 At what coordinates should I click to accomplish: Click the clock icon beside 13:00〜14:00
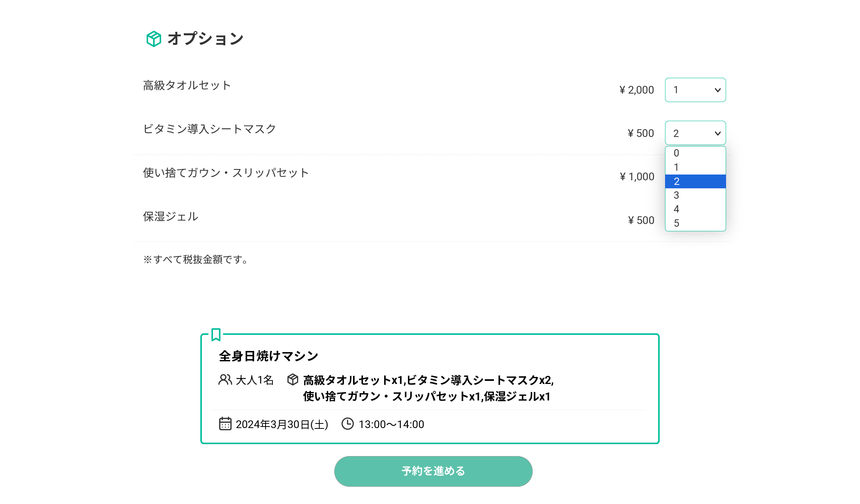348,424
